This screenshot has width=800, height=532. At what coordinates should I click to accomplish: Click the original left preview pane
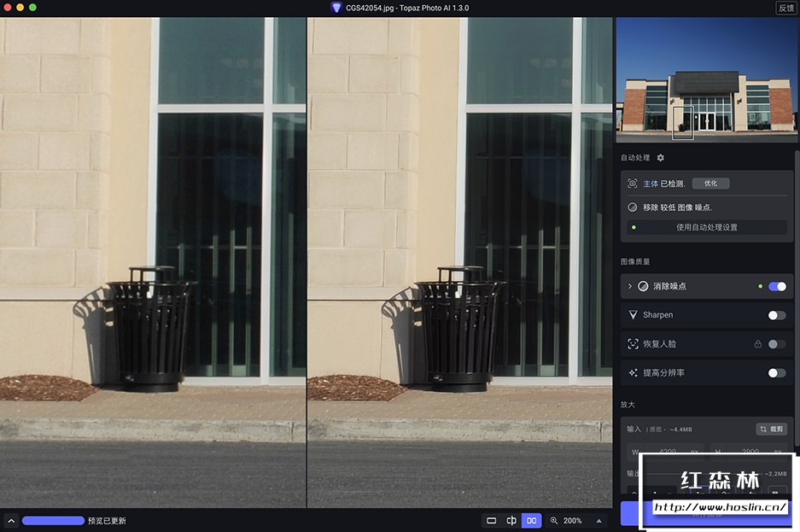[153, 263]
